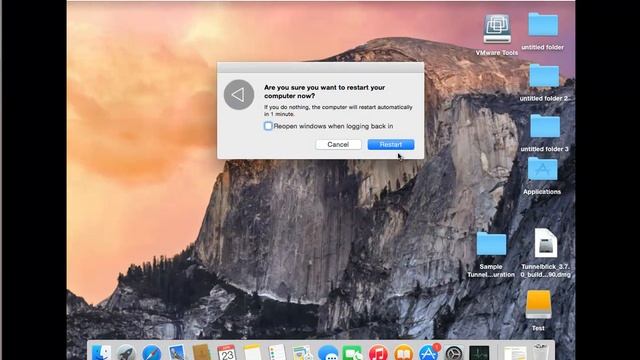Click the restart triangle icon in dialog

(x=239, y=95)
